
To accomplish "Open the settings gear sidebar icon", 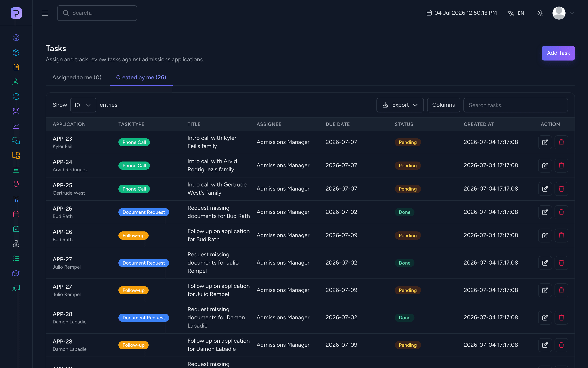I will pos(16,52).
